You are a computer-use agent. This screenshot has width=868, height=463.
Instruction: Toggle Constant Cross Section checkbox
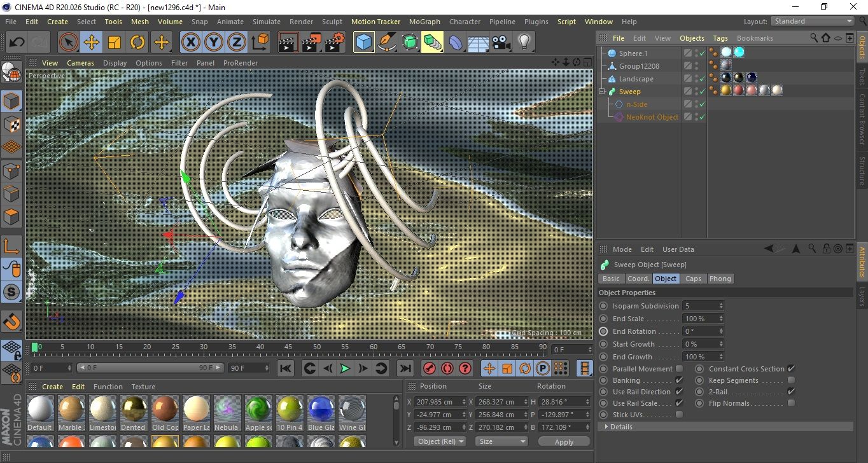(x=791, y=369)
